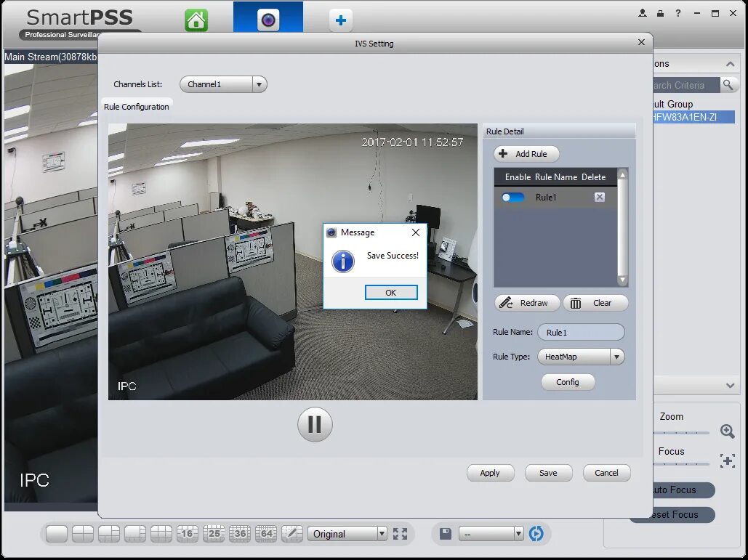The height and width of the screenshot is (560, 748).
Task: Lock the application with padlock icon
Action: (x=660, y=13)
